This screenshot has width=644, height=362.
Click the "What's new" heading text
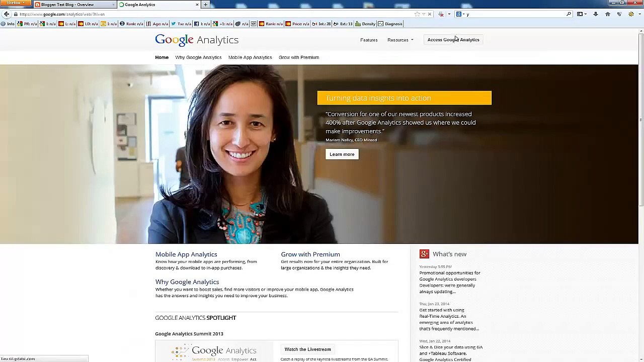450,254
